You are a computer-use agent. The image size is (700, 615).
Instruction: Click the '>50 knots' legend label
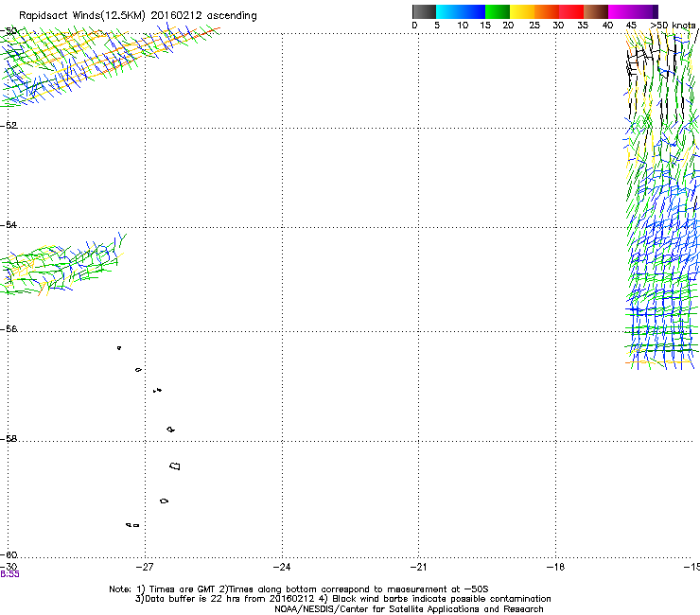pyautogui.click(x=673, y=26)
